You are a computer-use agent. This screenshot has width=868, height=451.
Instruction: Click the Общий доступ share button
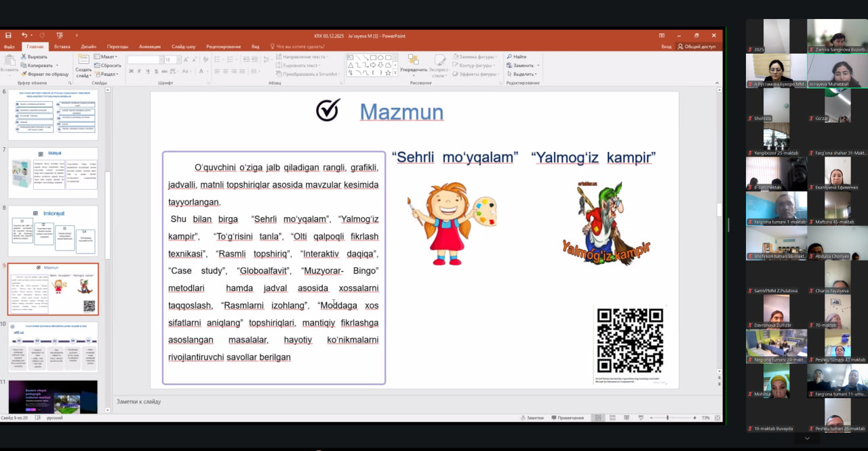coord(696,47)
